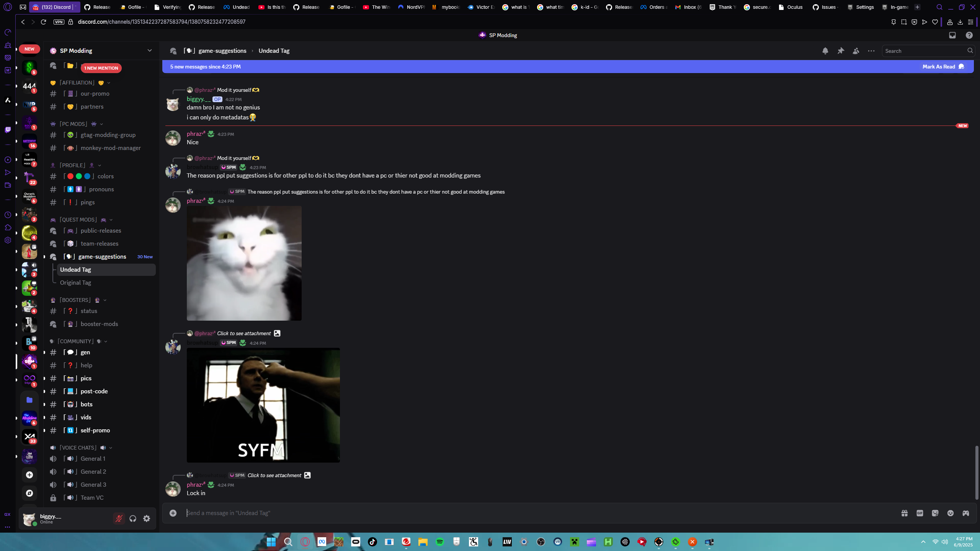Open the Discord inbox icon
This screenshot has width=980, height=551.
click(952, 35)
